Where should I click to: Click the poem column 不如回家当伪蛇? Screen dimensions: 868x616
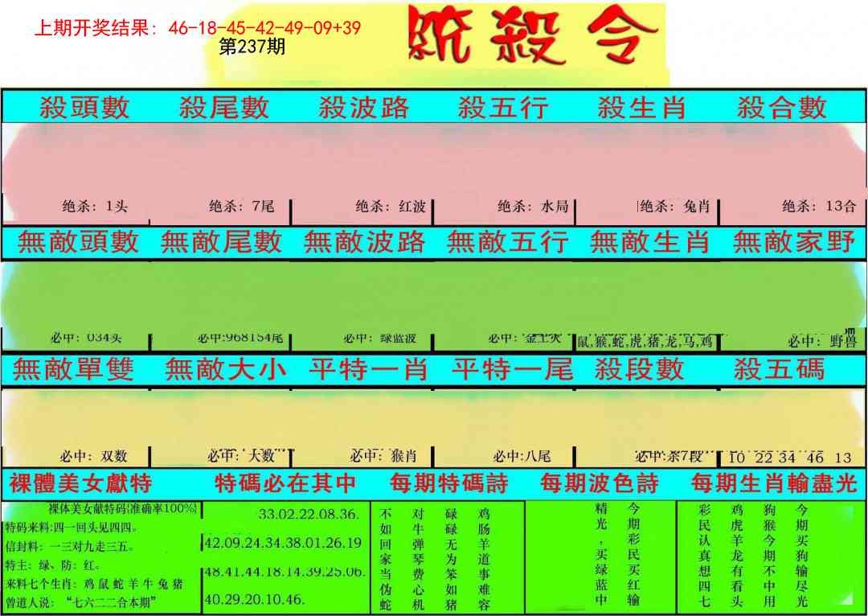(x=386, y=560)
